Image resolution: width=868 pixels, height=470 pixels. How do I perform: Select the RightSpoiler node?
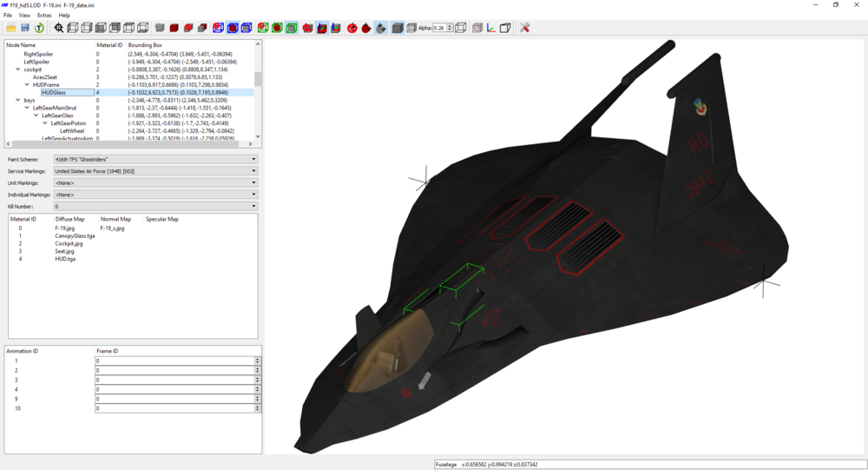[x=38, y=55]
